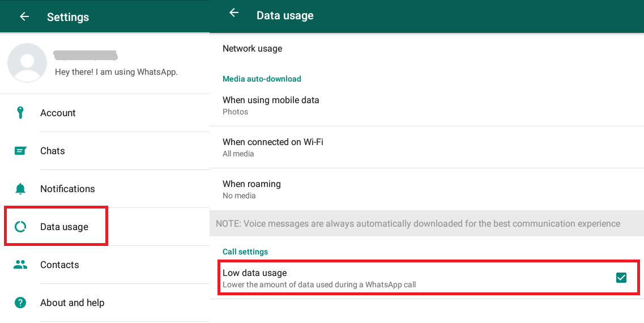644x323 pixels.
Task: Click the 'All media' value under Wi-Fi
Action: click(x=238, y=154)
